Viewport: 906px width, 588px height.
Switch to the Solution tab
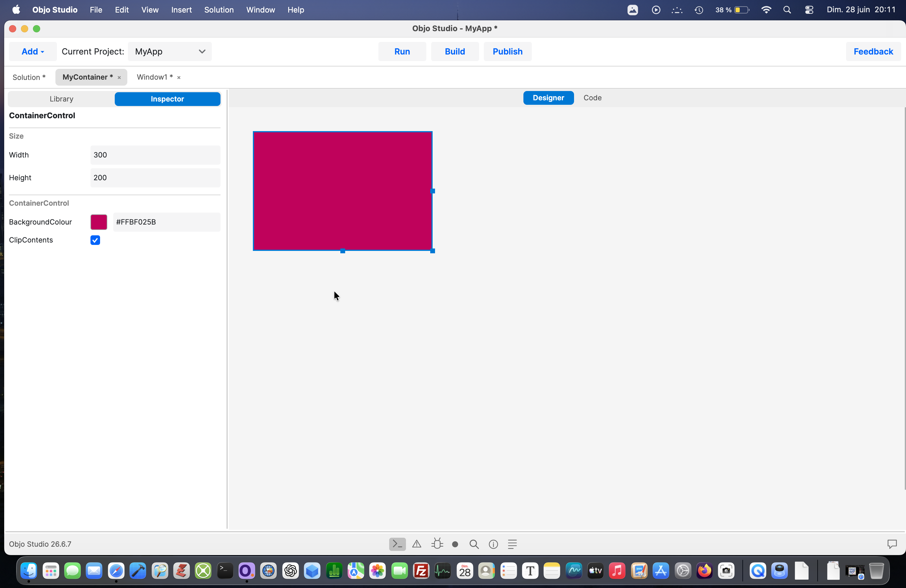point(29,78)
